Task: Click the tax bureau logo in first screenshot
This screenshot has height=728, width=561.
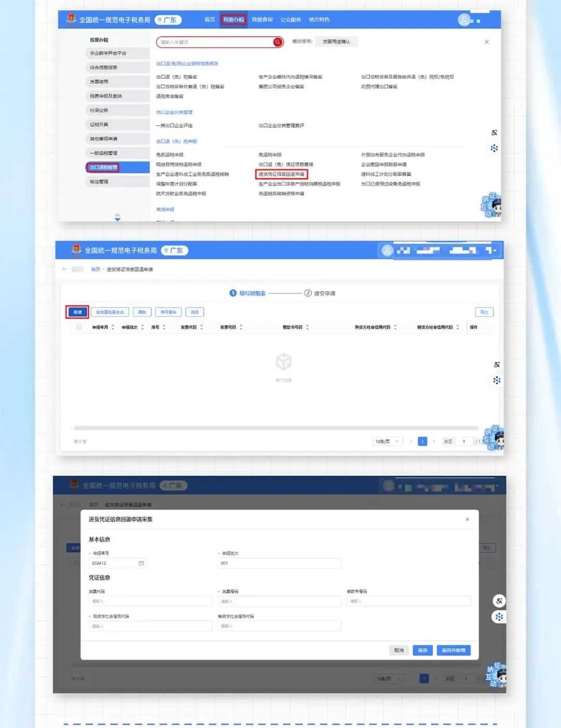Action: point(71,19)
